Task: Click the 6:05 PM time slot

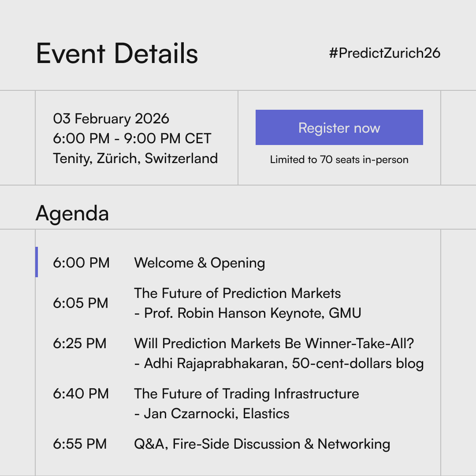Action: (81, 303)
